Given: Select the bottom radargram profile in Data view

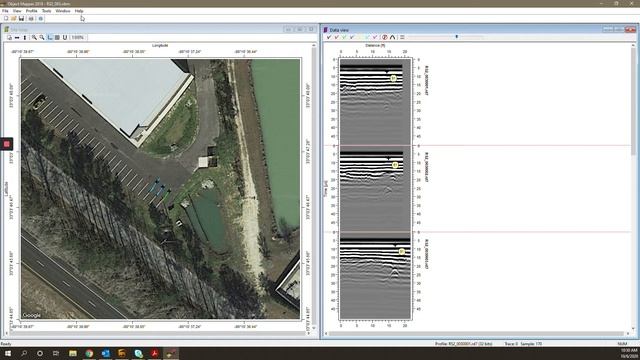Looking at the screenshot, I should 375,276.
